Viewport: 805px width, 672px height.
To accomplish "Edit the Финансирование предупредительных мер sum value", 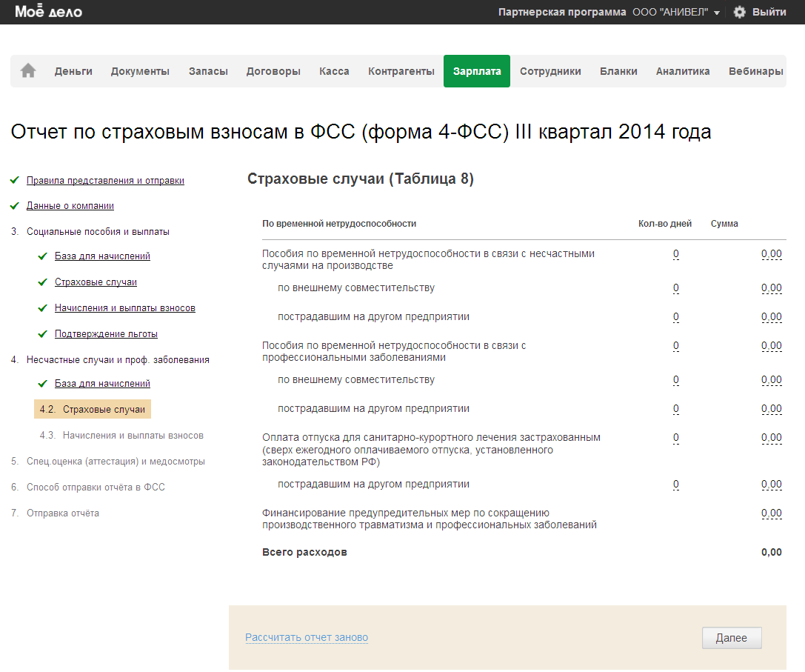I will click(x=771, y=513).
